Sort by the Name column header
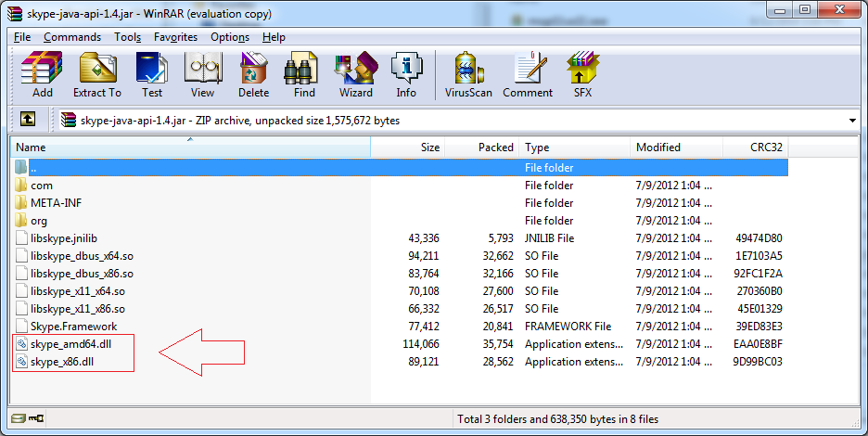The height and width of the screenshot is (436, 868). click(190, 147)
